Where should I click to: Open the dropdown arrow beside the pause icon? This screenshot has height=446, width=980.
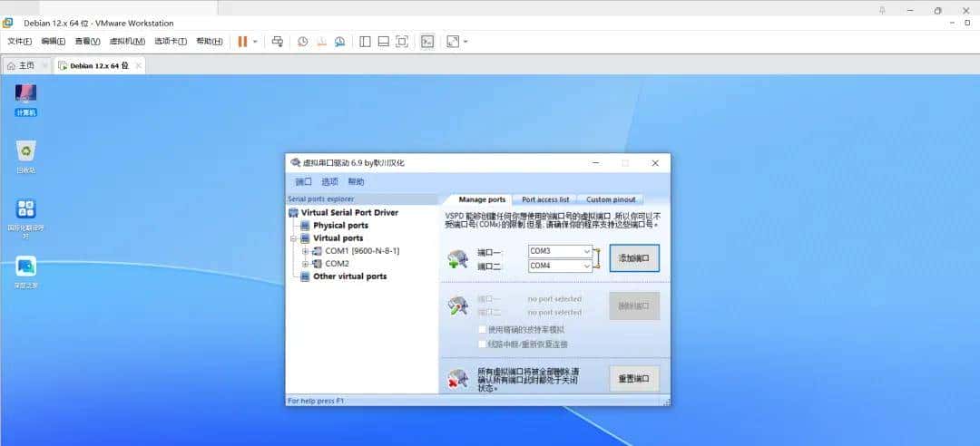(255, 42)
